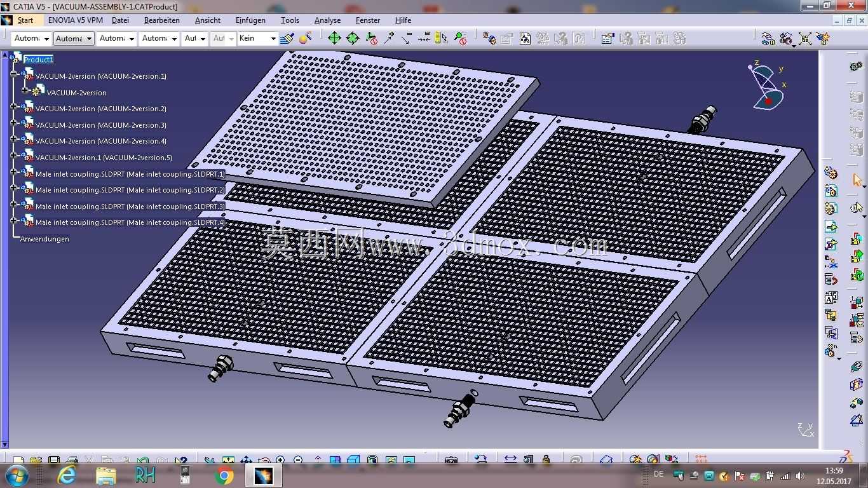The height and width of the screenshot is (488, 868).
Task: Expand Male inlet coupling.SLDPRT.3 node
Action: pos(14,205)
